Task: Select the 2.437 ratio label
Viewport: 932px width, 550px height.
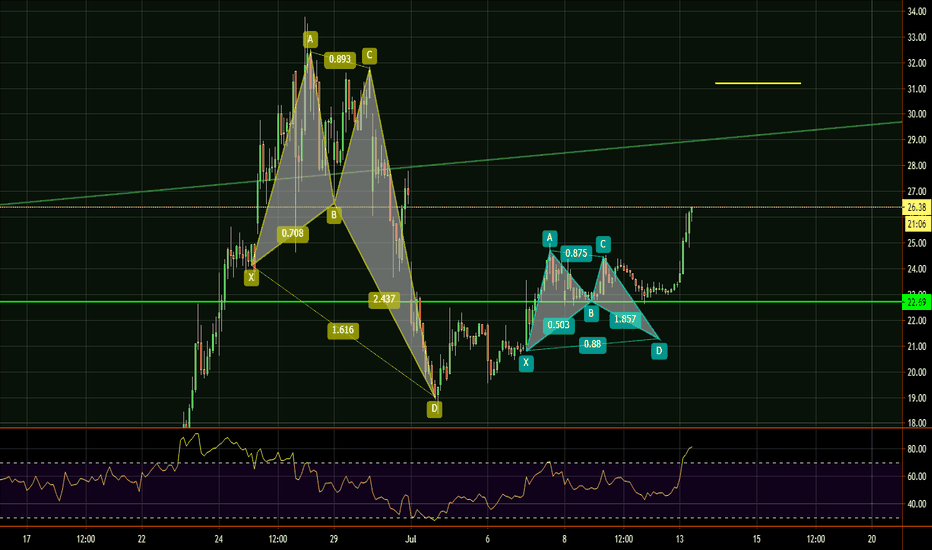Action: pos(384,299)
